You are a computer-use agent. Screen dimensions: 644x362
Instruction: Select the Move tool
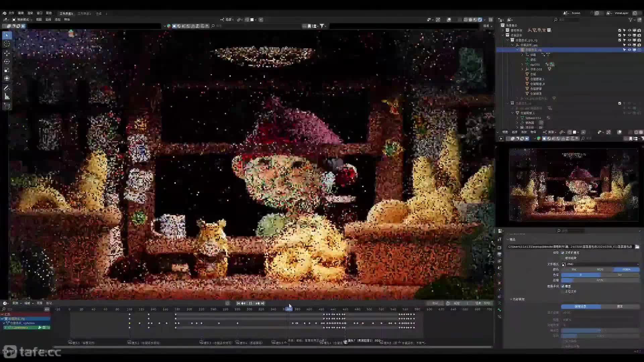tap(7, 53)
